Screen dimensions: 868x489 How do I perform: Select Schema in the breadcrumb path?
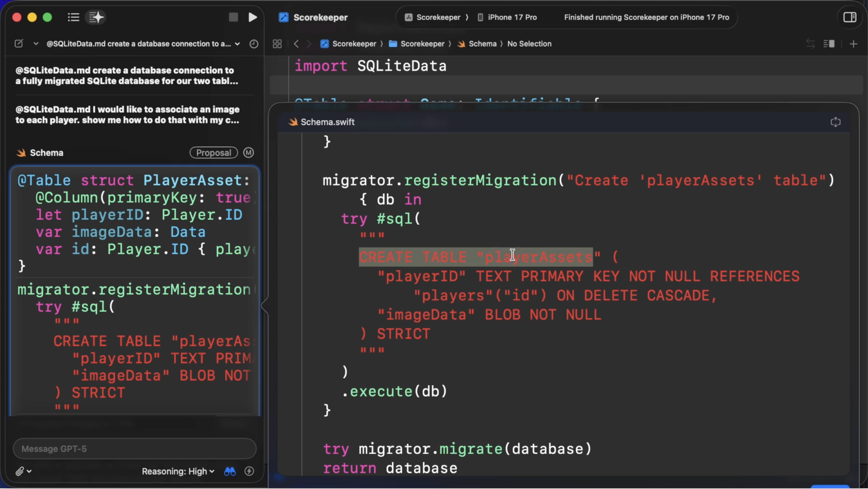[x=482, y=44]
